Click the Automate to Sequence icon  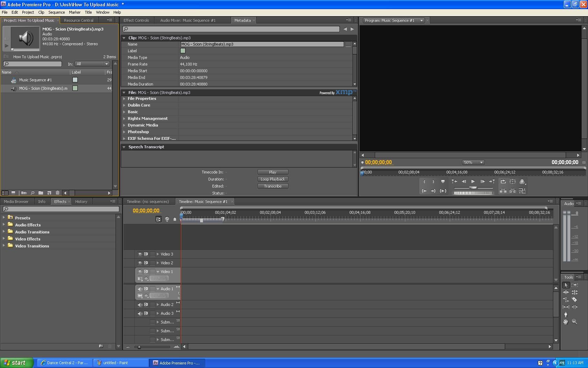tap(24, 193)
